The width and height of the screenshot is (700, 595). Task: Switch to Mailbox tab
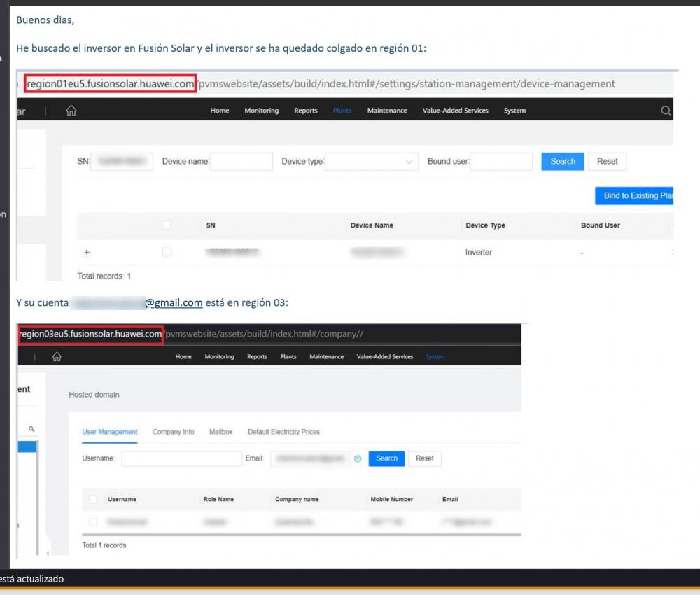221,432
